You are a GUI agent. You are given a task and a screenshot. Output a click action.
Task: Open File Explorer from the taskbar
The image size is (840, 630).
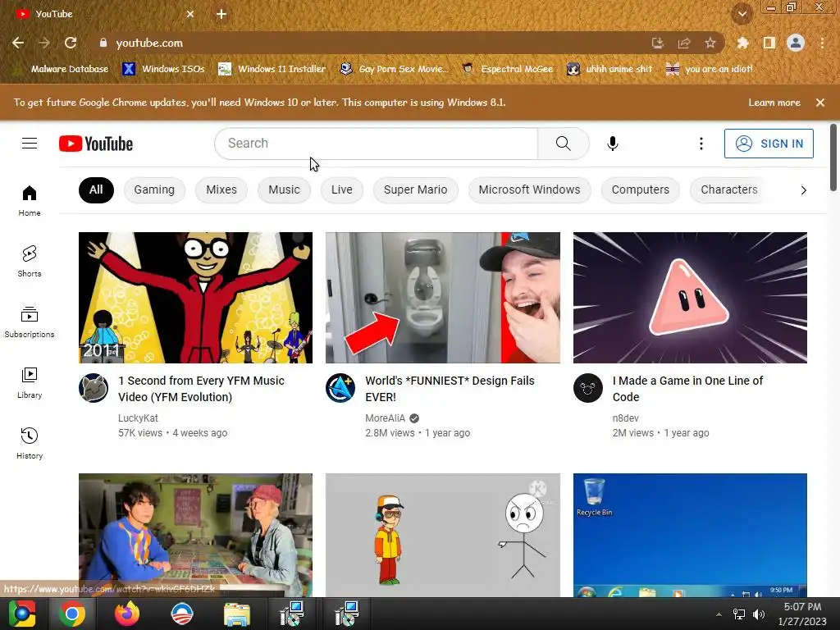point(236,614)
